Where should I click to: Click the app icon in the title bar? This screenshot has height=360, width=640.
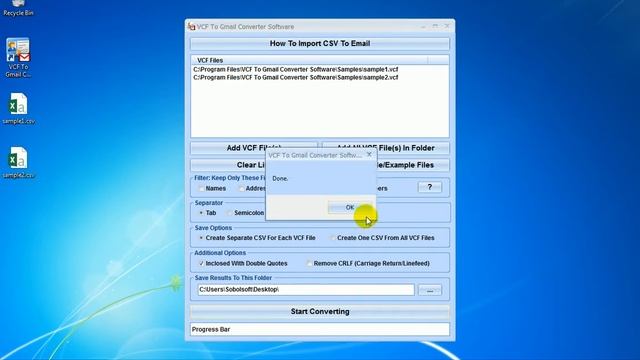pos(191,27)
